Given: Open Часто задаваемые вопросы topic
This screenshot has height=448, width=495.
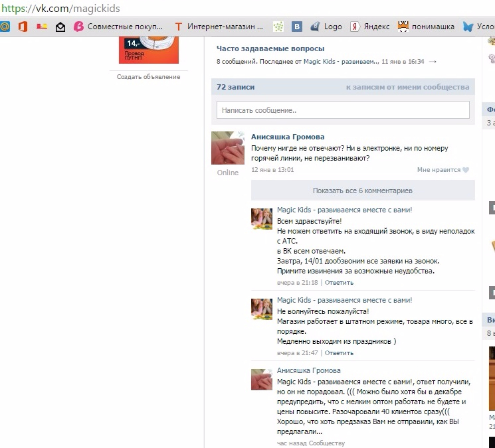Looking at the screenshot, I should point(270,48).
